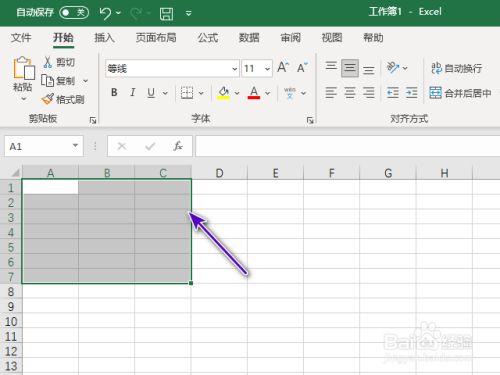
Task: Apply Italic formatting
Action: click(x=133, y=92)
